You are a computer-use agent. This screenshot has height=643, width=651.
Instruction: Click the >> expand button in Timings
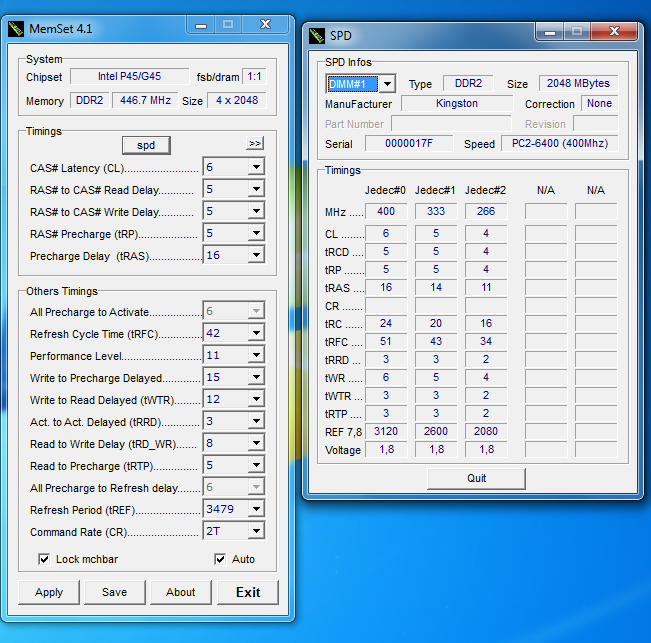tap(255, 144)
